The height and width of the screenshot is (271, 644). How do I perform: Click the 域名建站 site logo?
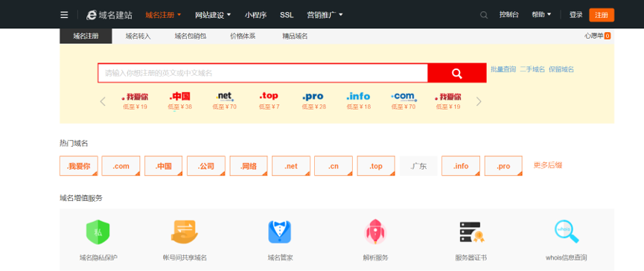(x=109, y=15)
